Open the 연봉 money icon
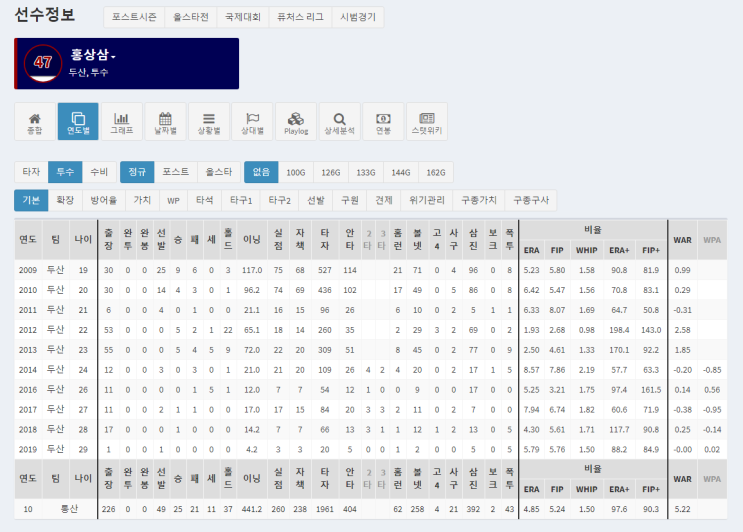743x532 pixels. point(383,122)
